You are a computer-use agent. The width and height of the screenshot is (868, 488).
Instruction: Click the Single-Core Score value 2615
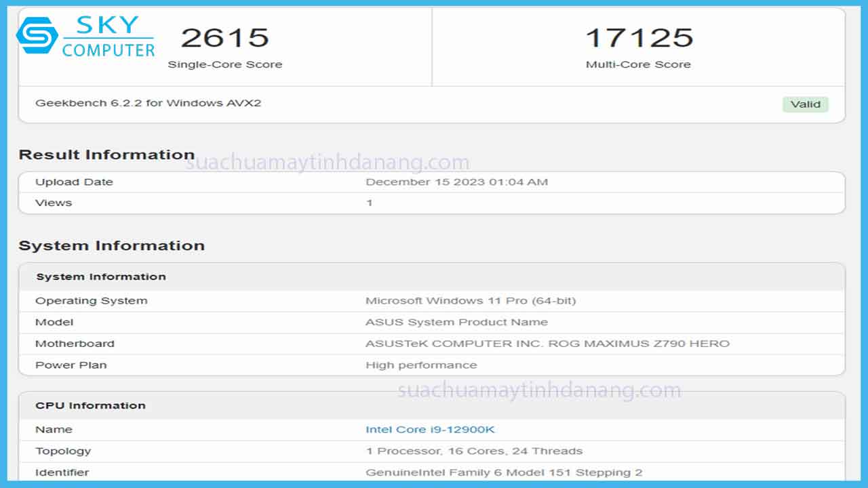pos(225,37)
